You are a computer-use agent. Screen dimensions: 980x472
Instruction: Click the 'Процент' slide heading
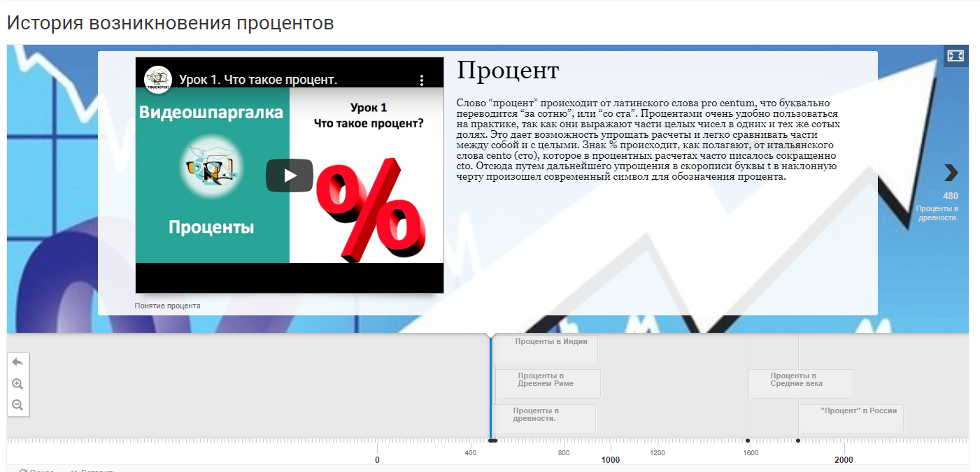click(508, 70)
